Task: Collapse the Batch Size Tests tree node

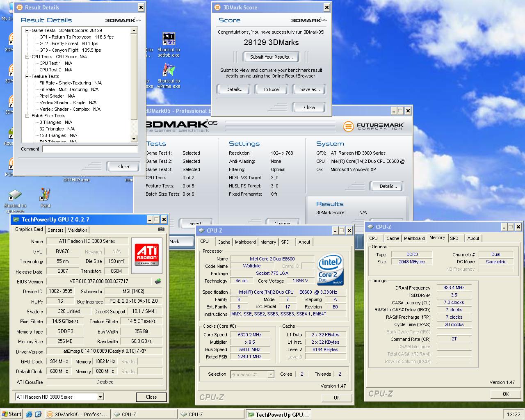Action: [x=27, y=116]
